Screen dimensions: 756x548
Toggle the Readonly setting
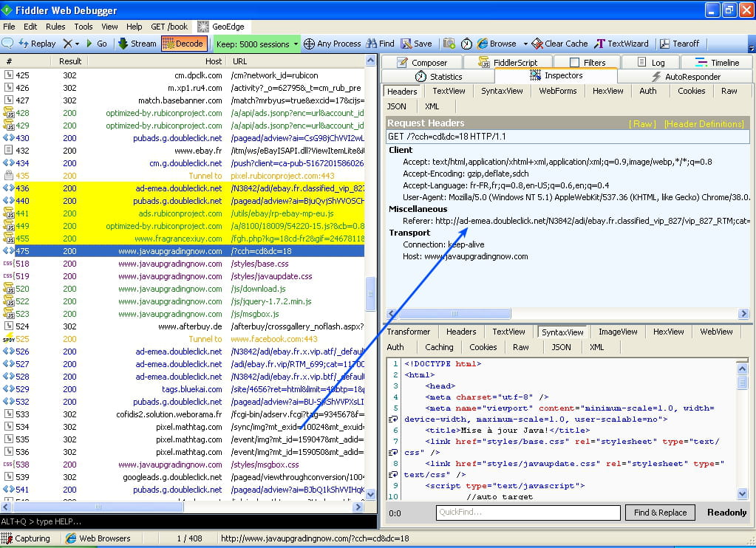pos(726,513)
